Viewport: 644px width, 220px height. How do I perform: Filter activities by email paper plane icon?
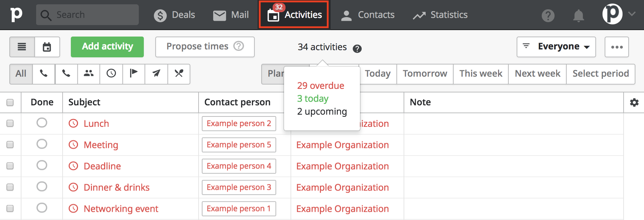click(x=156, y=74)
